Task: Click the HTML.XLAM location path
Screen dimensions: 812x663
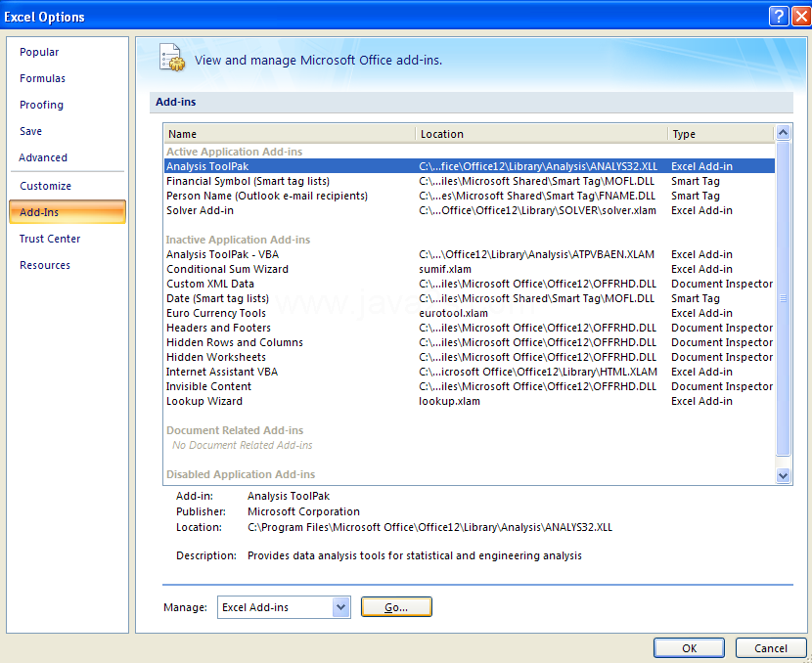Action: [538, 372]
